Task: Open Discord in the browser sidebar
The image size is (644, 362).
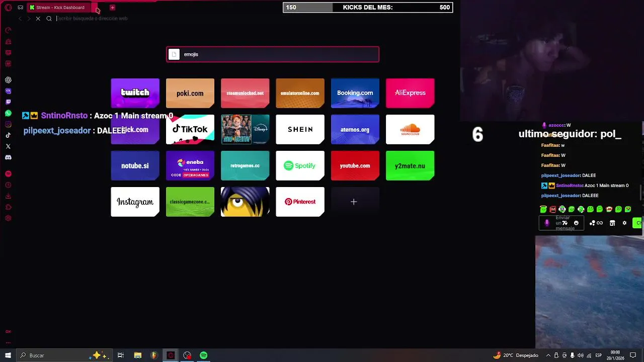Action: 8,157
